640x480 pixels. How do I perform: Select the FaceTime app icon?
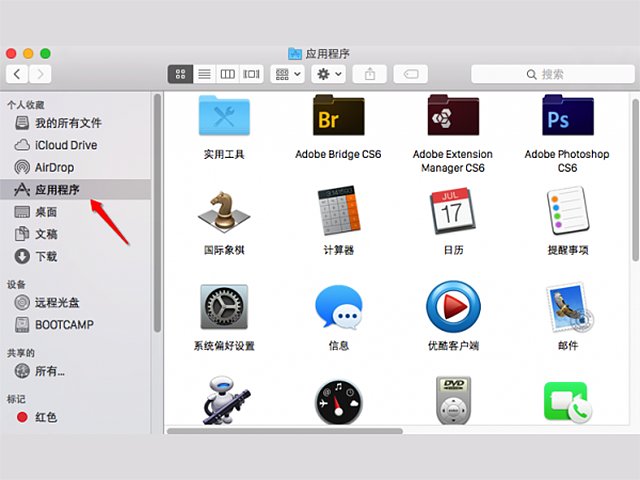pos(568,402)
